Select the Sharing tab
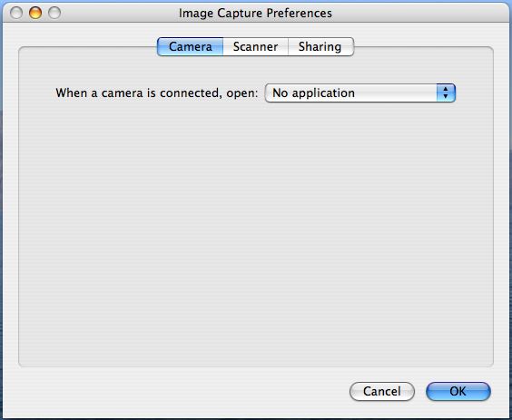Viewport: 512px width, 420px height. click(320, 46)
